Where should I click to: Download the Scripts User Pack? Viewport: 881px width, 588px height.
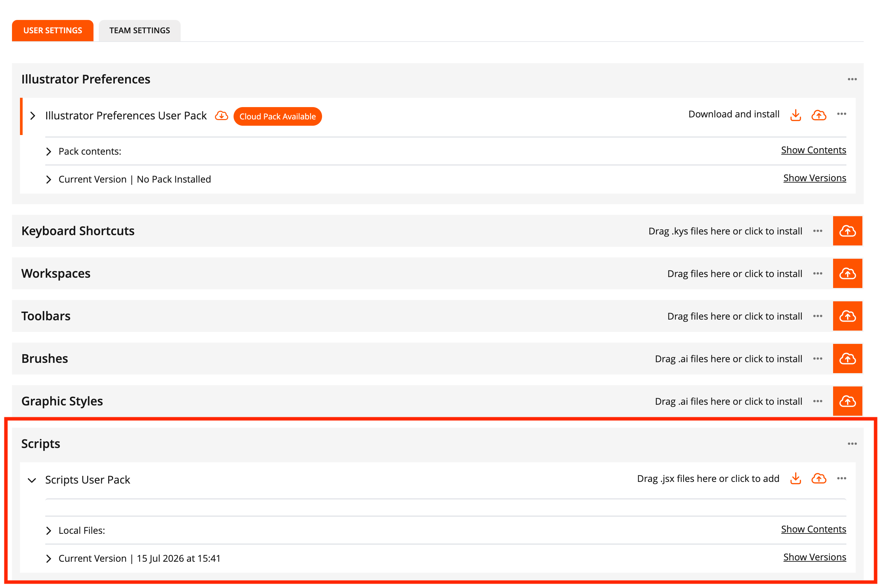click(x=795, y=479)
